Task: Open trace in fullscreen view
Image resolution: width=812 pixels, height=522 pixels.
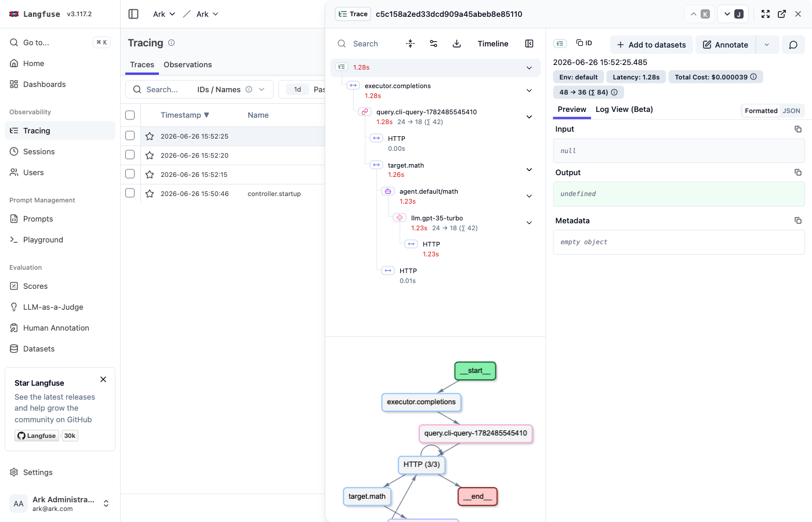Action: point(766,14)
